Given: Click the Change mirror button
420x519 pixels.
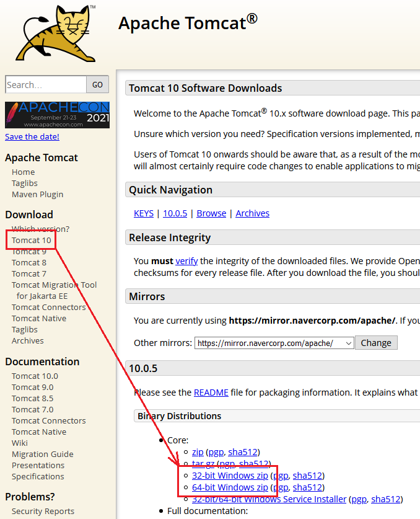Looking at the screenshot, I should point(376,343).
